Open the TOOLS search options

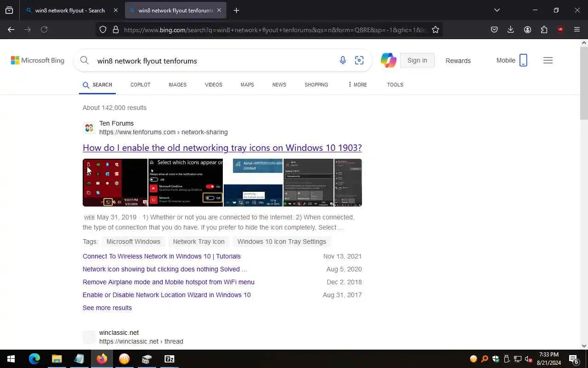click(395, 85)
